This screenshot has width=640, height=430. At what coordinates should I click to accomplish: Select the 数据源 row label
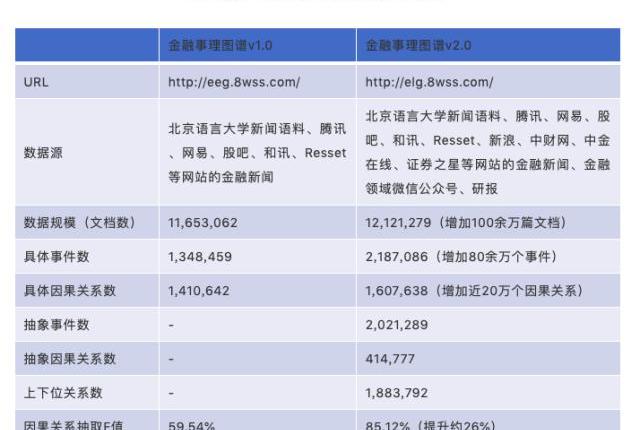point(41,153)
